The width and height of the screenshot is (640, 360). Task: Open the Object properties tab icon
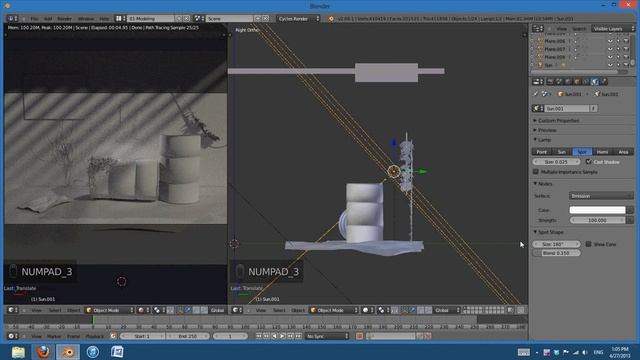coord(577,82)
